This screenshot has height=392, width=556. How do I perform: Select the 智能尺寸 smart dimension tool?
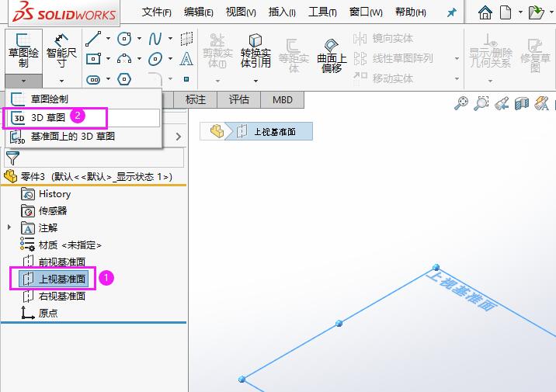pyautogui.click(x=61, y=51)
